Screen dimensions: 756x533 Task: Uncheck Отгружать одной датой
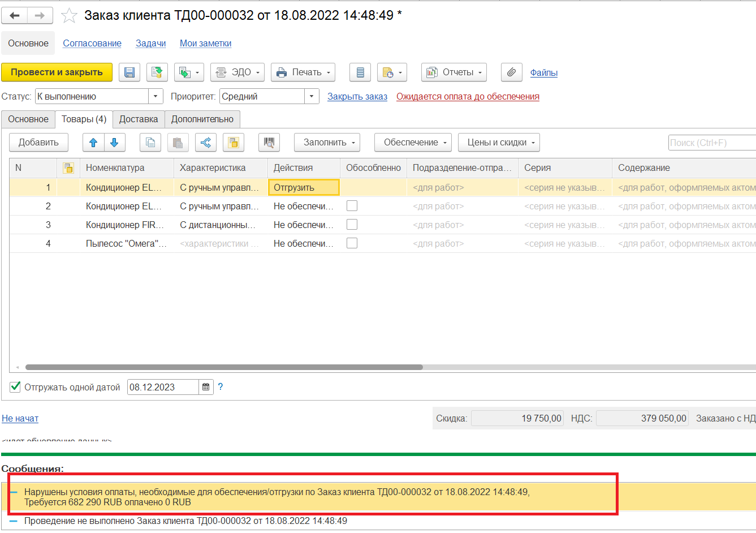[x=16, y=387]
